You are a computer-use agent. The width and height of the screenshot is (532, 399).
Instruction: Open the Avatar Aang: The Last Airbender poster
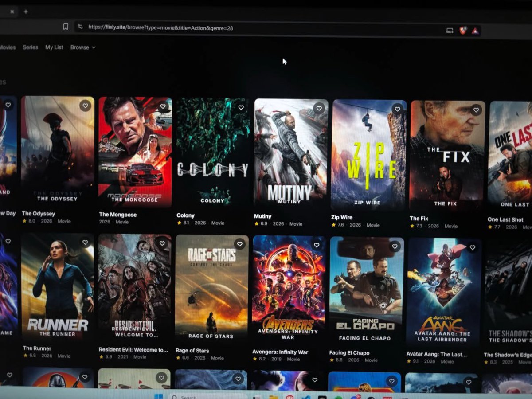click(444, 293)
